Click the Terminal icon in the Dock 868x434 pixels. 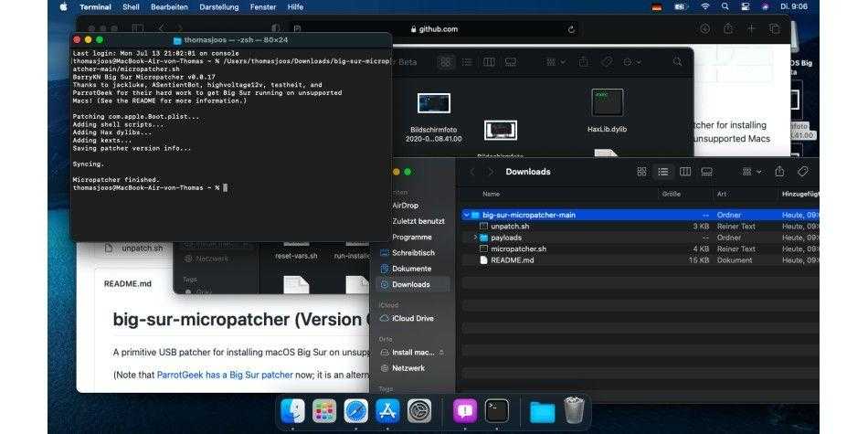point(496,411)
